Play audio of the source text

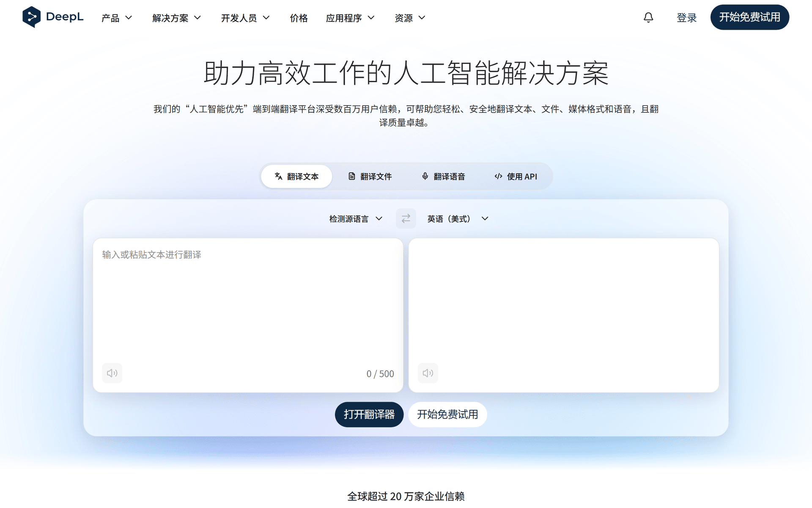(112, 373)
